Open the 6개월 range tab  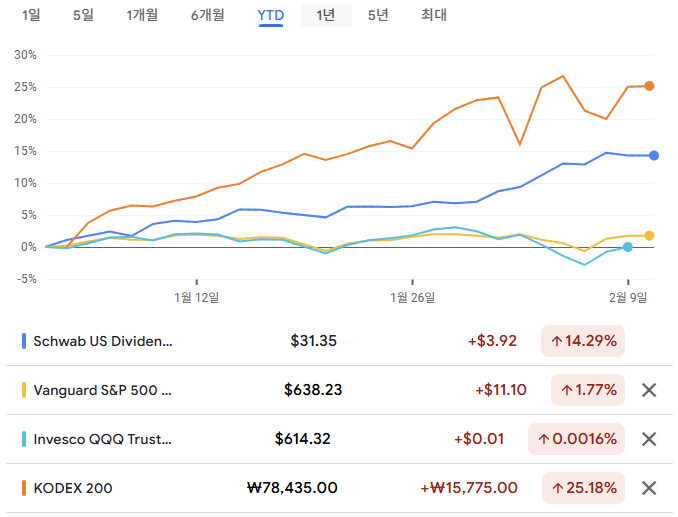(x=208, y=15)
